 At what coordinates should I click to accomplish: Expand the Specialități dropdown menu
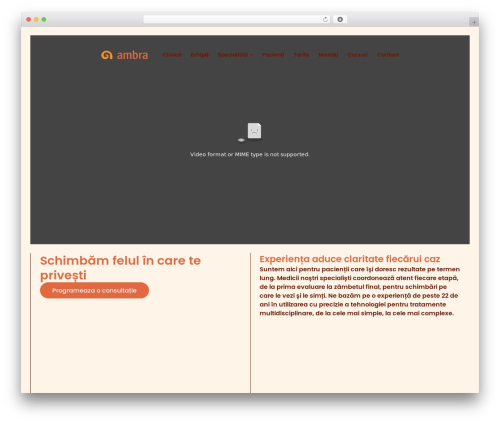tap(235, 55)
